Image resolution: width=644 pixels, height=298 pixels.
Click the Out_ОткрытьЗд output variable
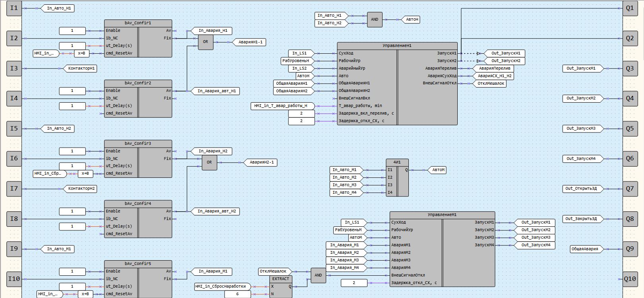[x=580, y=189]
